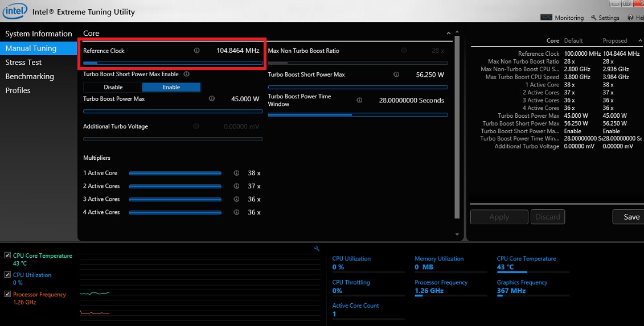Viewport: 644px width, 326px height.
Task: Show info for Additional Turbo Voltage
Action: pyautogui.click(x=196, y=126)
